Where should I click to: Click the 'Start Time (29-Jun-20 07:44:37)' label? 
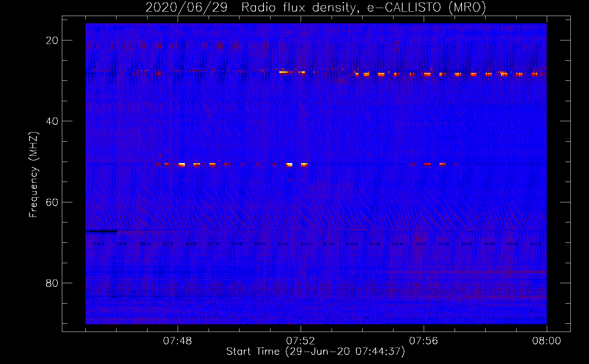point(316,352)
